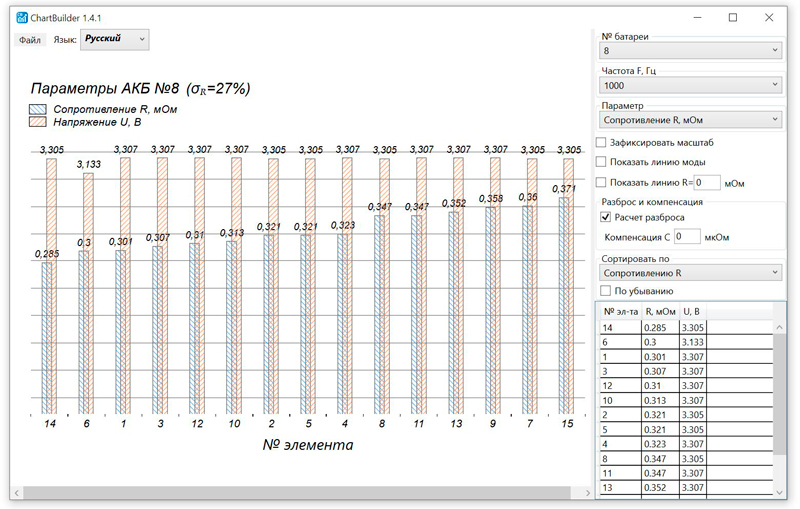Click the R, мОм table column header

[660, 311]
